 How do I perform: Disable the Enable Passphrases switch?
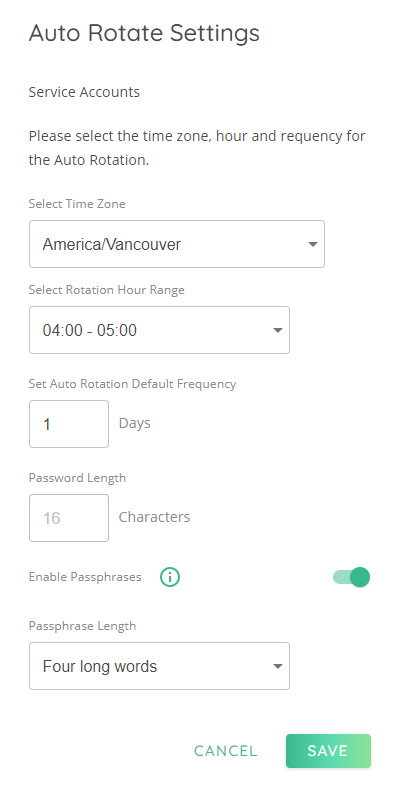click(351, 577)
